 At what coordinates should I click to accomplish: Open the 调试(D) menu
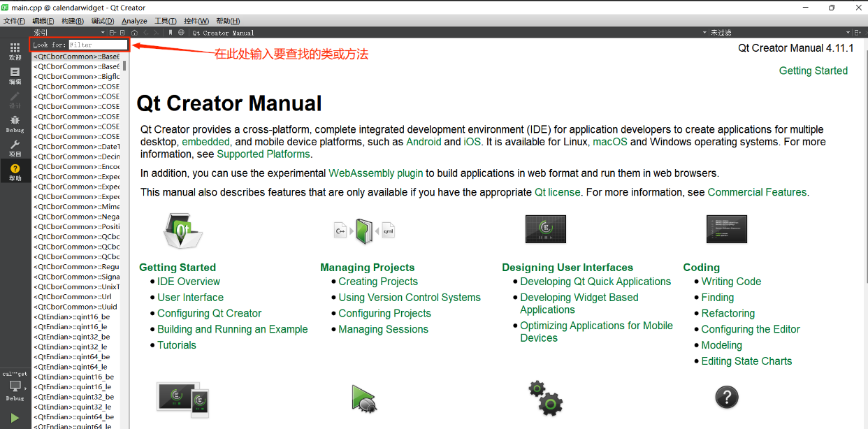103,21
